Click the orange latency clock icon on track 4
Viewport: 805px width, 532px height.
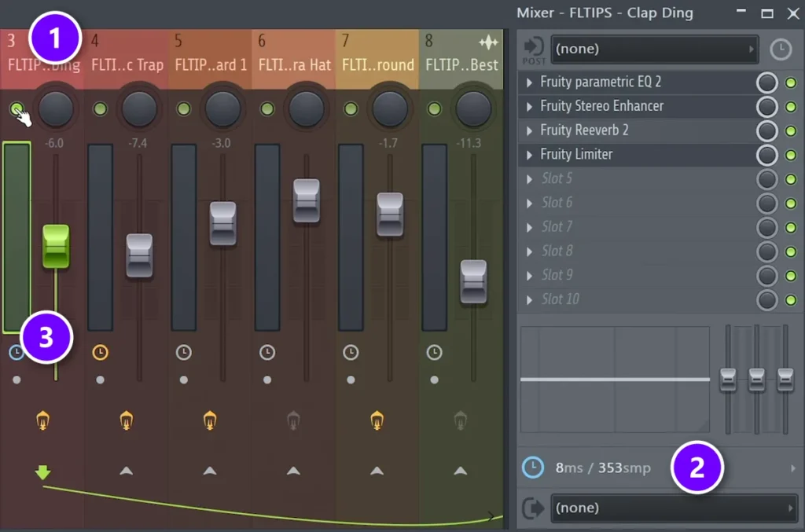[100, 353]
